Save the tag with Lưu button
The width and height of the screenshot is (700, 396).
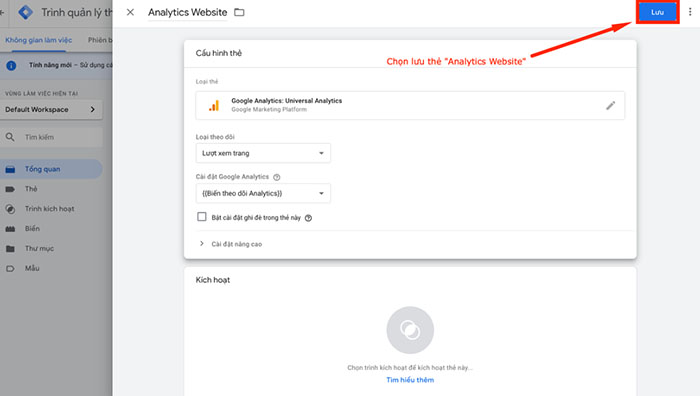[x=657, y=13]
